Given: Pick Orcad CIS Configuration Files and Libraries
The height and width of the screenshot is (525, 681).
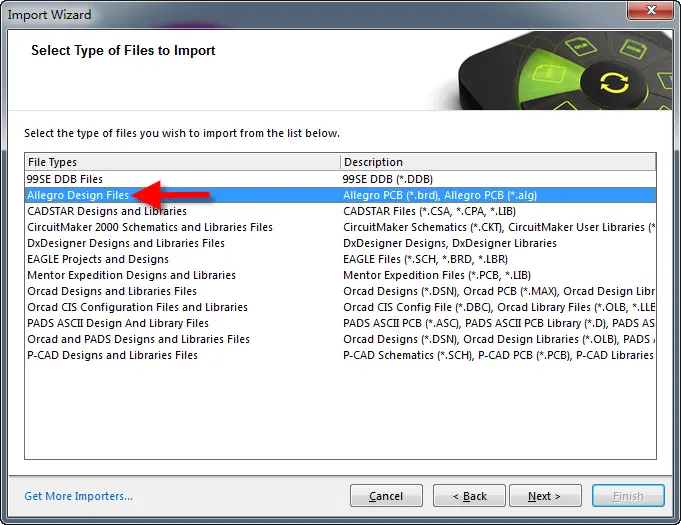Looking at the screenshot, I should [340, 307].
